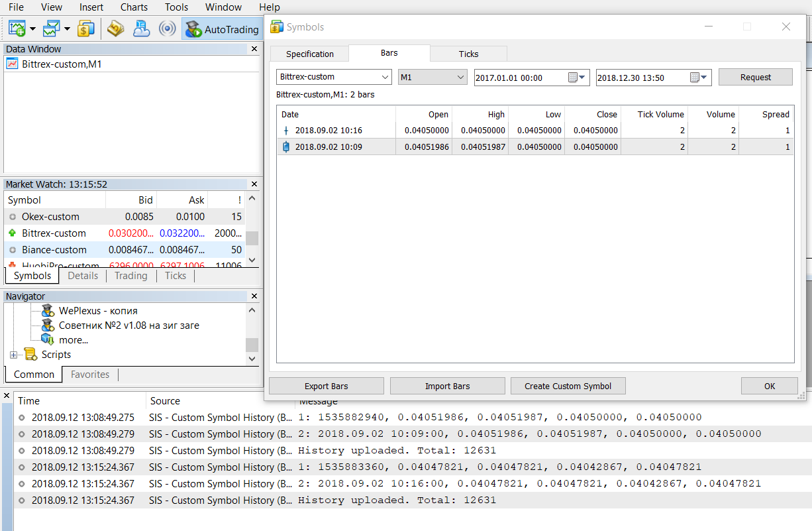Screen dimensions: 812x531
Task: Switch to the Ticks tab in Symbols dialog
Action: 469,54
